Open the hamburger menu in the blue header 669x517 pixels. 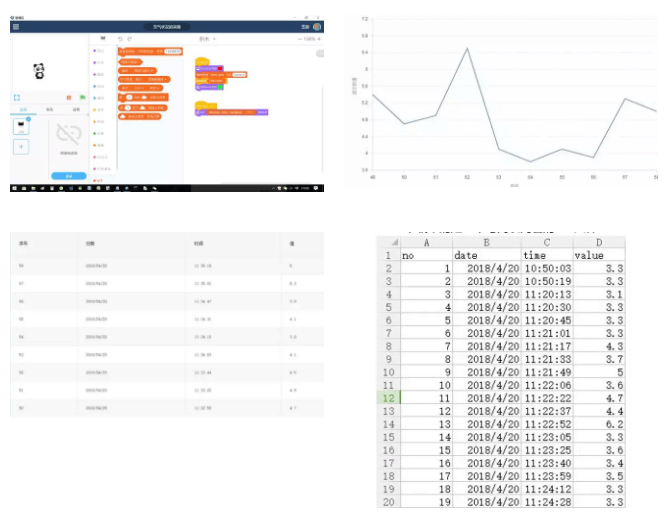(x=16, y=27)
